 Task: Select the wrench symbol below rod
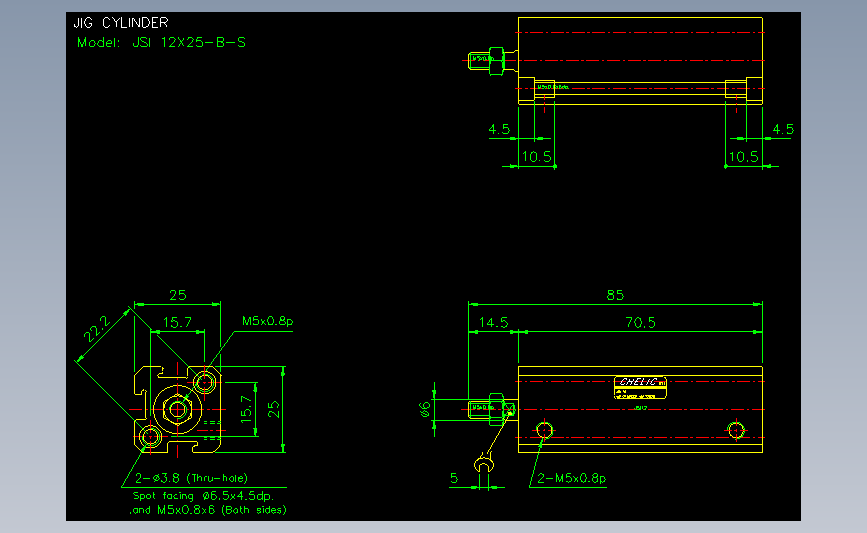tap(484, 462)
